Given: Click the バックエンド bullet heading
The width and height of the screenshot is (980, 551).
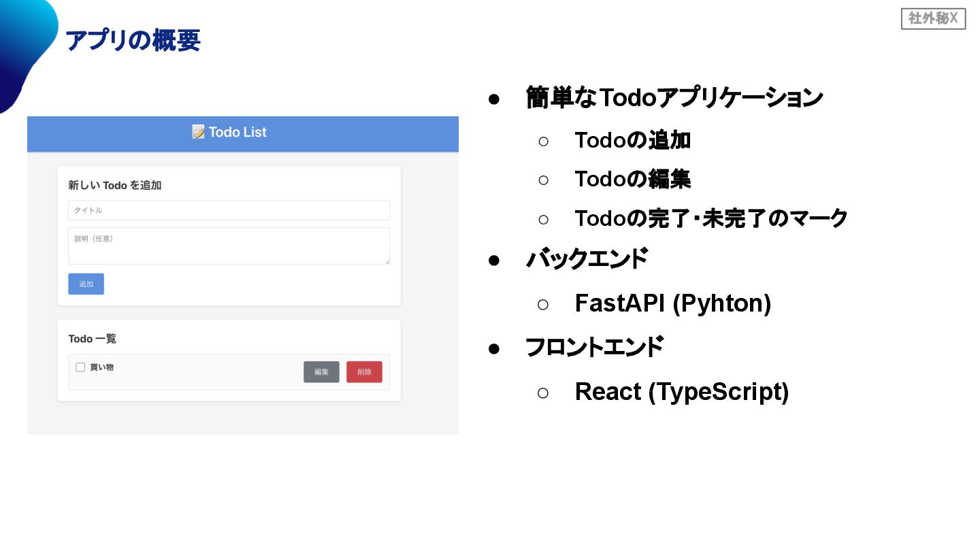Looking at the screenshot, I should [x=587, y=259].
